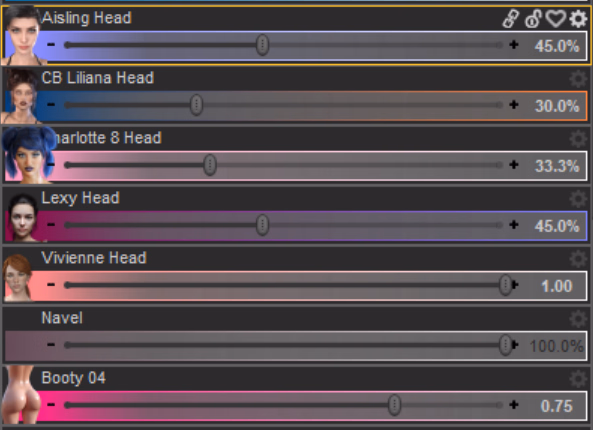Image resolution: width=593 pixels, height=430 pixels.
Task: Select the Lexy Head thumbnail
Action: (x=22, y=217)
